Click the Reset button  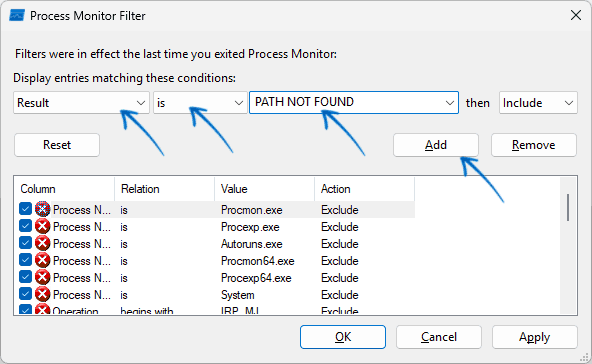pos(57,145)
